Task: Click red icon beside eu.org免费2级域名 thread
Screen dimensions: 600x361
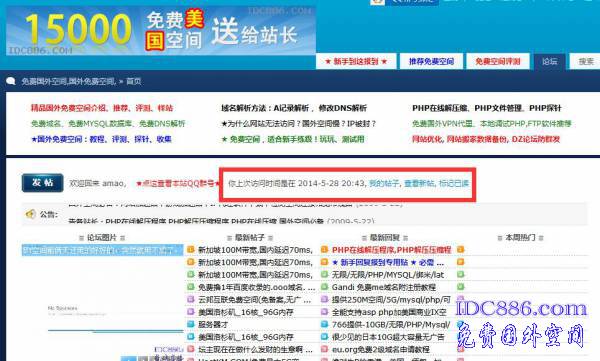Action: (x=324, y=349)
